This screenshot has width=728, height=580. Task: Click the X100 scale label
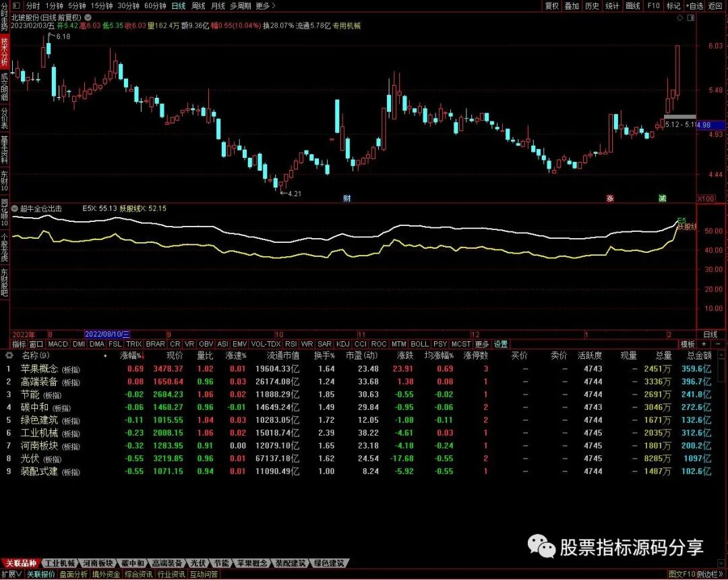706,199
